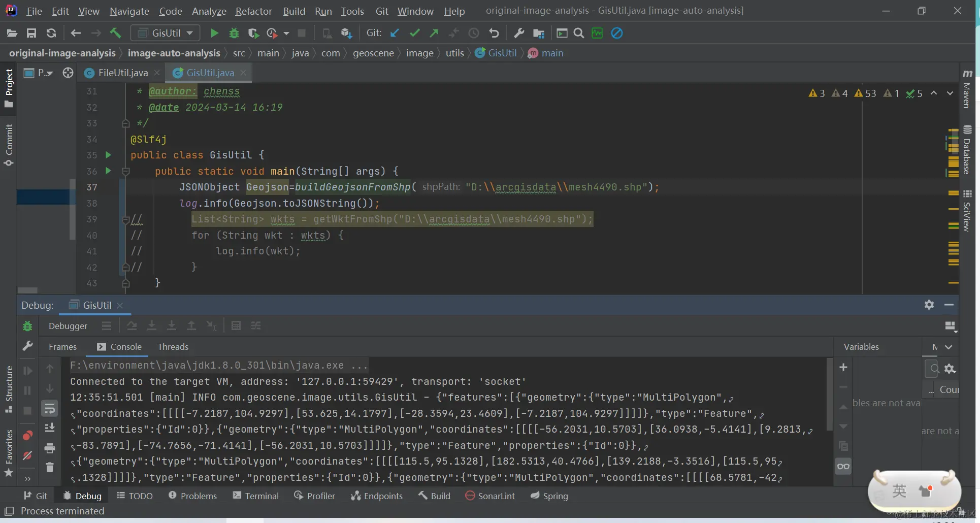Click the Step Over debugger icon
The image size is (980, 523).
pyautogui.click(x=132, y=325)
